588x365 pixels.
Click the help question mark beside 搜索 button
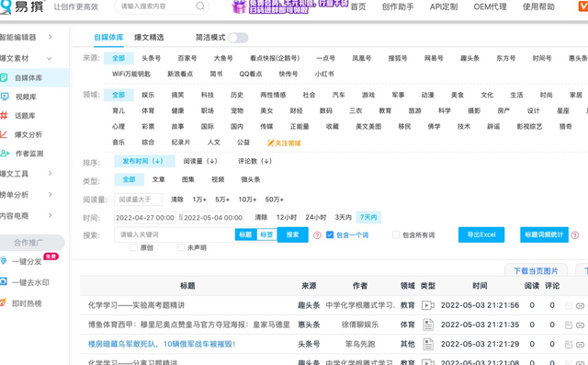317,235
